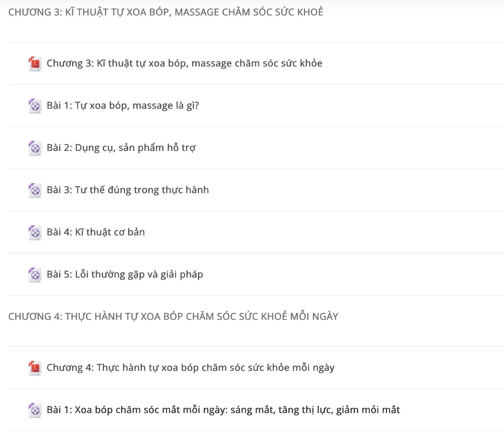This screenshot has width=504, height=431.
Task: Open lesson Bài 5: Lỗi thường gặp và giải pháp
Action: [x=125, y=274]
